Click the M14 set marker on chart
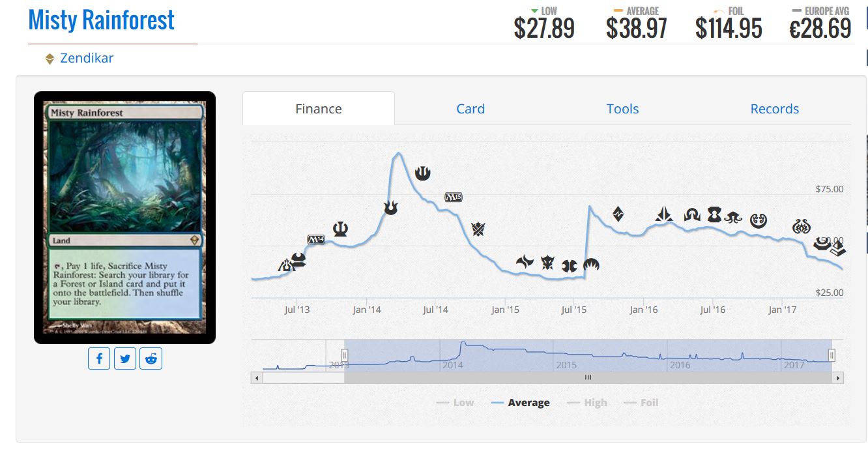The image size is (868, 453). [316, 239]
